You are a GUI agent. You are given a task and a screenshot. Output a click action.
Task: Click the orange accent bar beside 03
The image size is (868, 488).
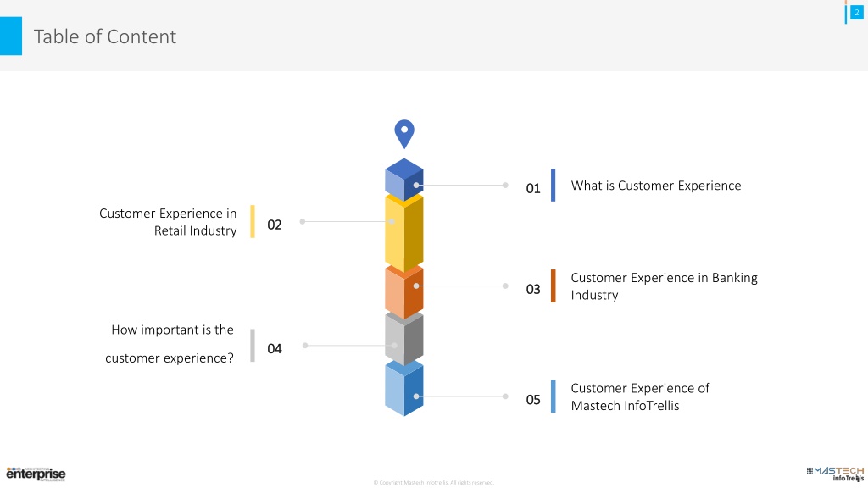coord(553,286)
